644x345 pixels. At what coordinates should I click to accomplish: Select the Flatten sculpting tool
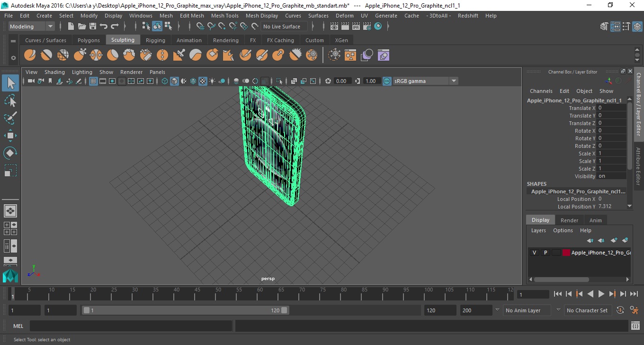click(113, 55)
